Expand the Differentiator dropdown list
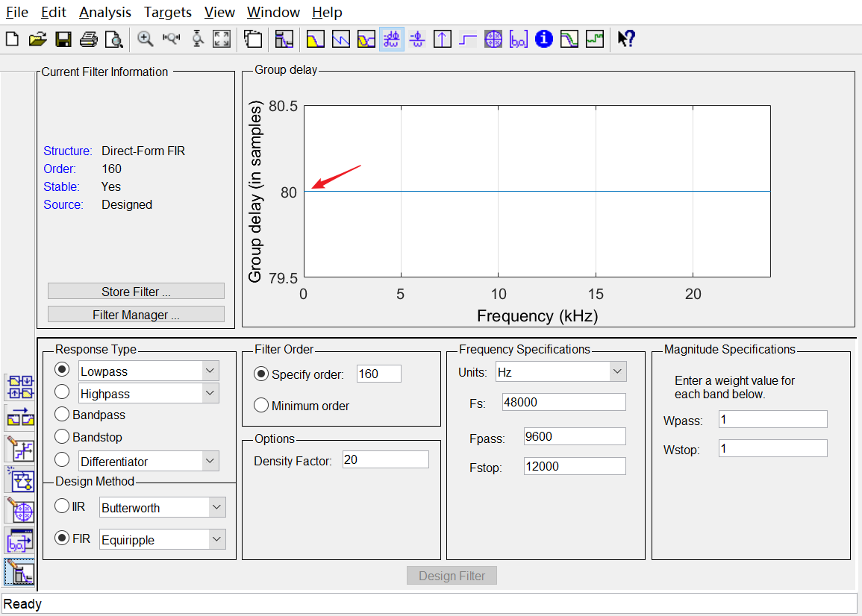 click(210, 461)
